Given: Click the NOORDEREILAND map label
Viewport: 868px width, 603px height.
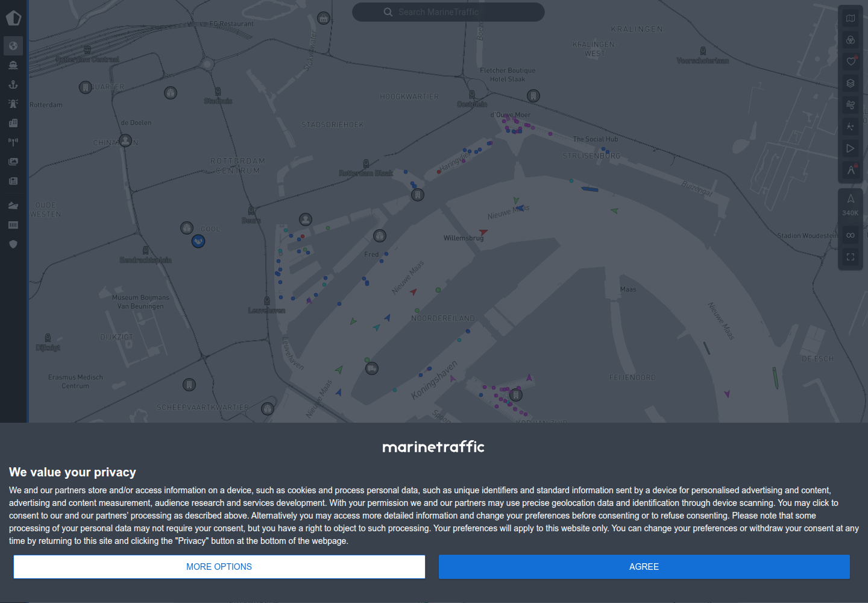Looking at the screenshot, I should pos(443,318).
